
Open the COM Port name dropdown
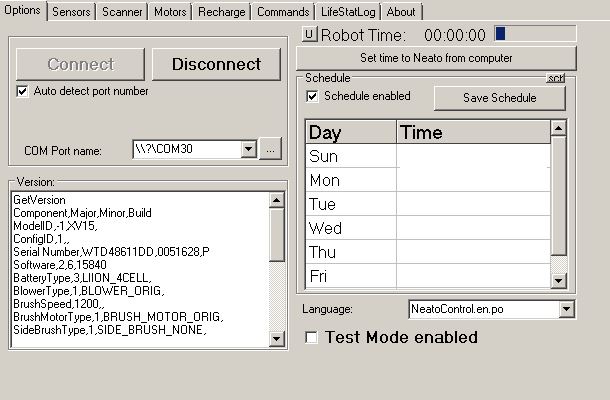(x=249, y=149)
